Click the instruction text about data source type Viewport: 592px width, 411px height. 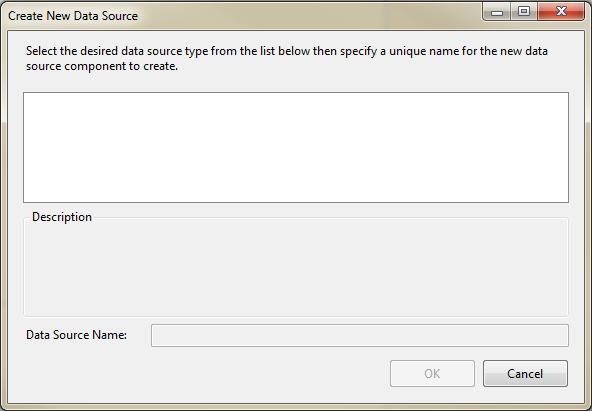[287, 58]
